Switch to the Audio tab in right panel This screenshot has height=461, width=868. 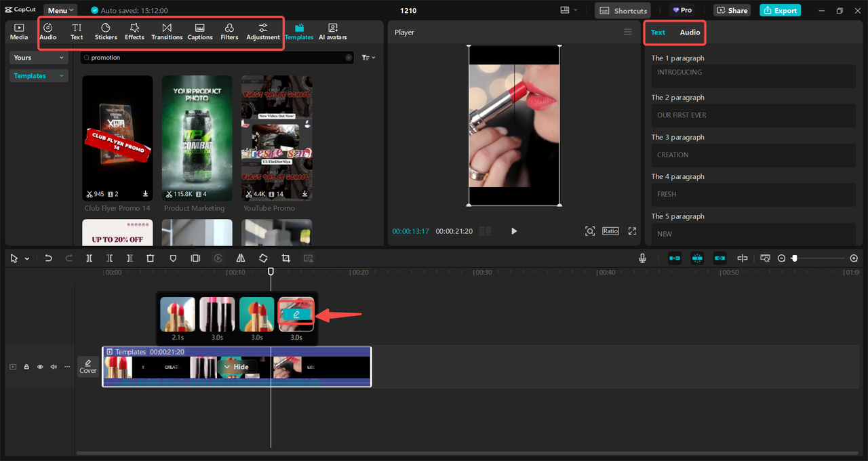coord(690,32)
